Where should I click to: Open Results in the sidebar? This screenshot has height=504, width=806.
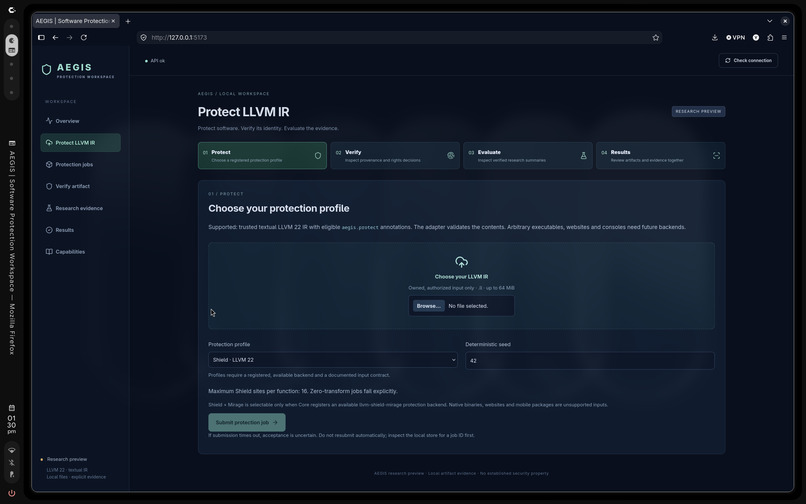[x=80, y=230]
